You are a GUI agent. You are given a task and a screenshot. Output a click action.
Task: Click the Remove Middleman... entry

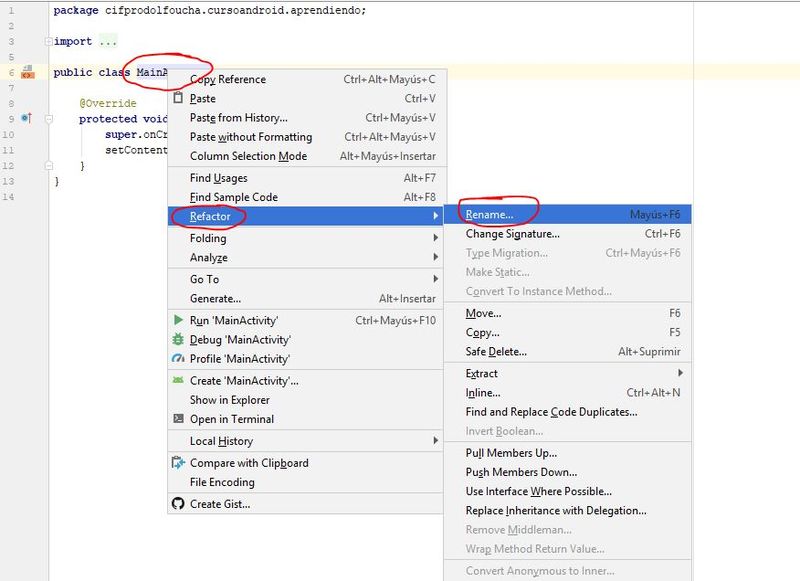[x=568, y=530]
